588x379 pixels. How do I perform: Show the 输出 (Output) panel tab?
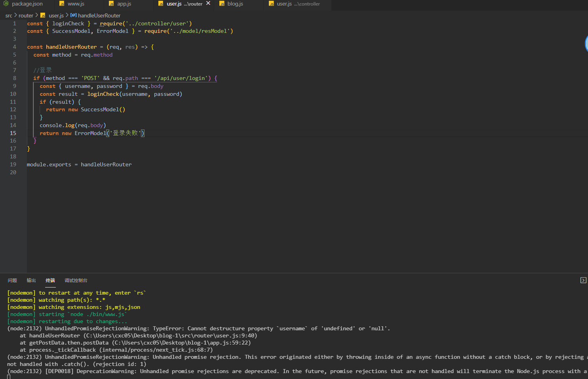(31, 280)
